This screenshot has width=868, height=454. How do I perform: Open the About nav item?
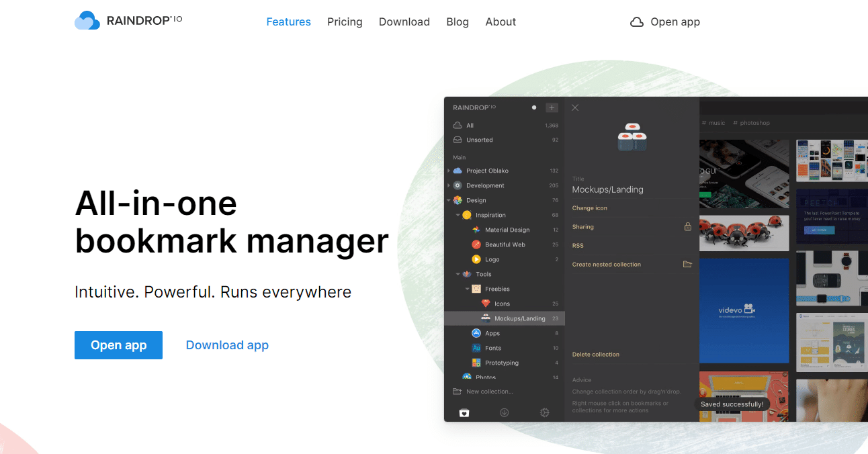501,21
